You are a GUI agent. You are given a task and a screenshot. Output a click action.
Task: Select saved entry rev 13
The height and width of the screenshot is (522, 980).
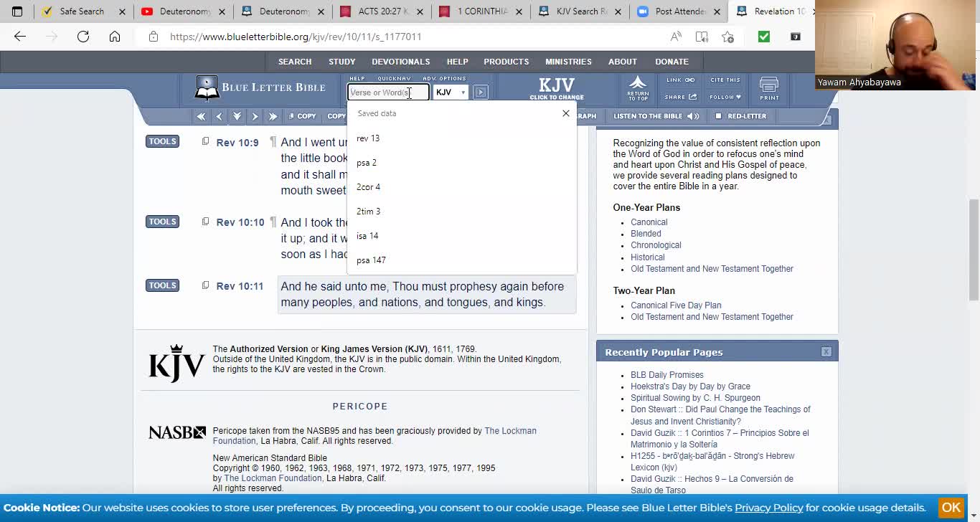pos(461,138)
